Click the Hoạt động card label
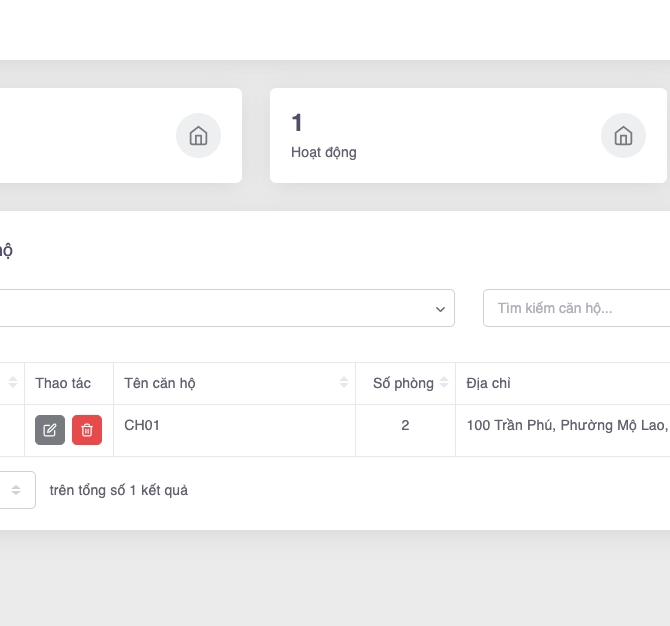This screenshot has width=670, height=626. [324, 153]
